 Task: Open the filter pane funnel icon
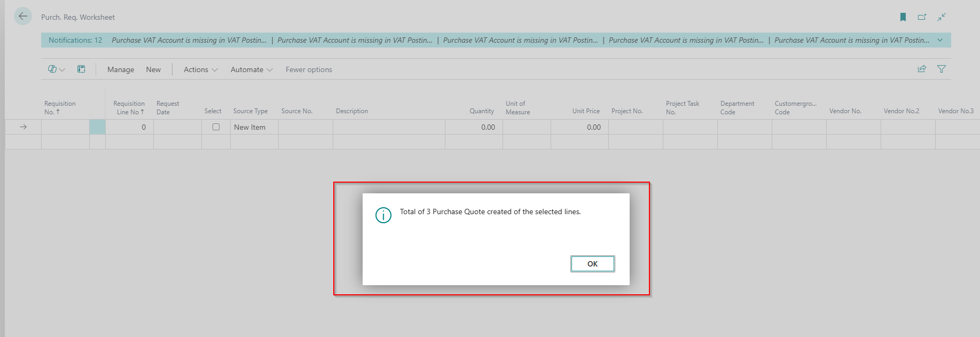[942, 69]
